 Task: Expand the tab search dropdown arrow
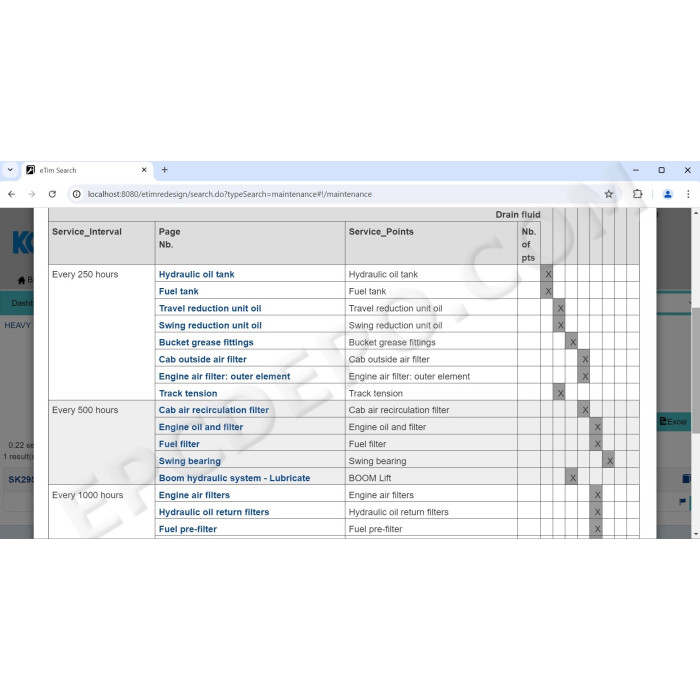coord(10,170)
